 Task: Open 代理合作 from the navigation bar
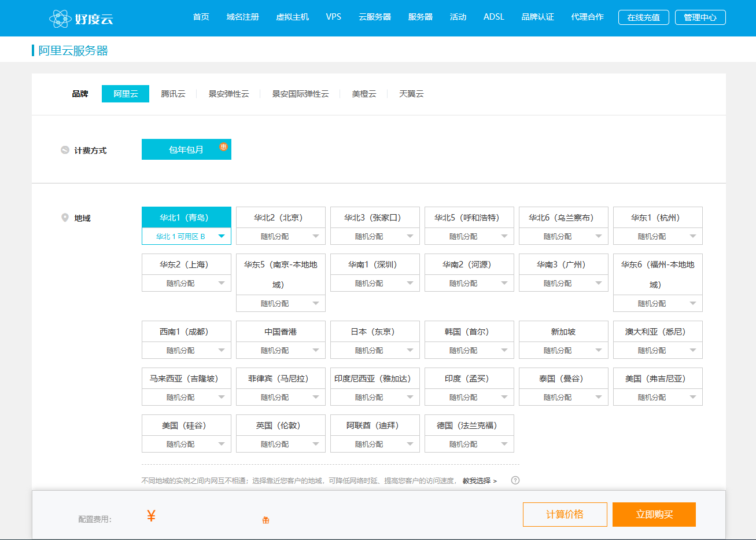click(x=588, y=17)
